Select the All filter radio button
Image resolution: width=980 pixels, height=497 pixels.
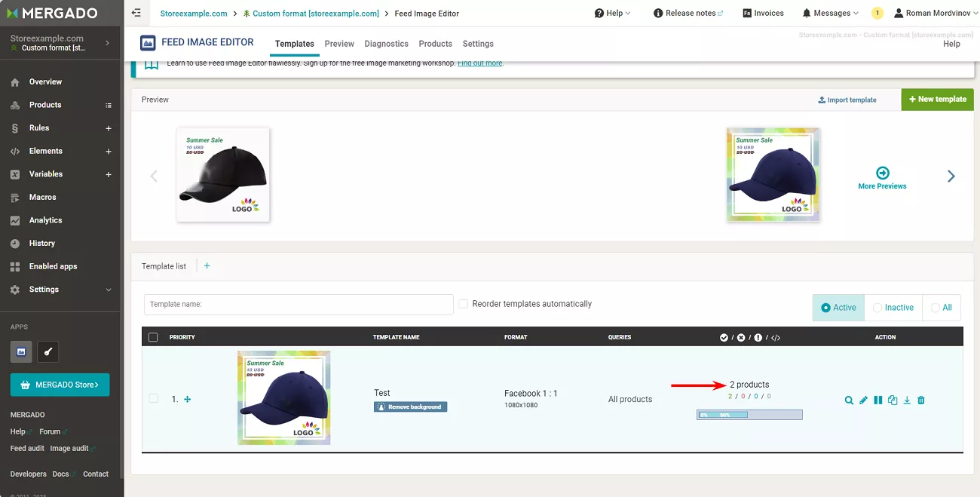click(936, 308)
